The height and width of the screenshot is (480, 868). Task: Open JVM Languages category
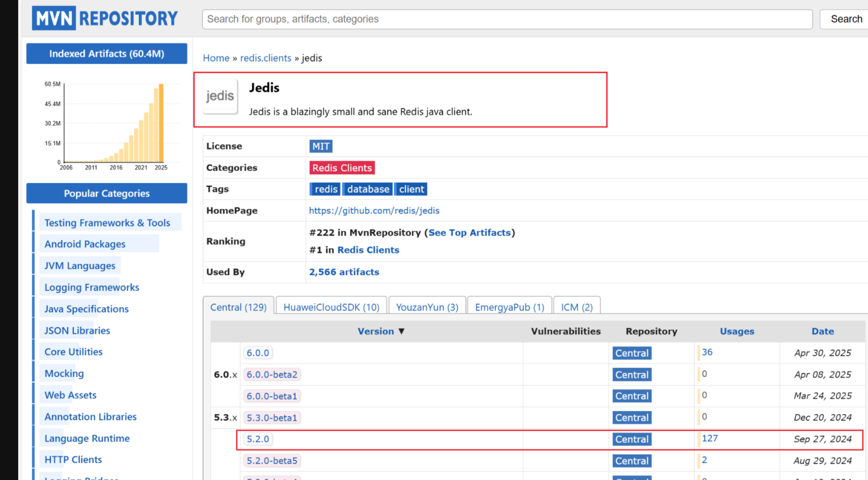click(80, 266)
